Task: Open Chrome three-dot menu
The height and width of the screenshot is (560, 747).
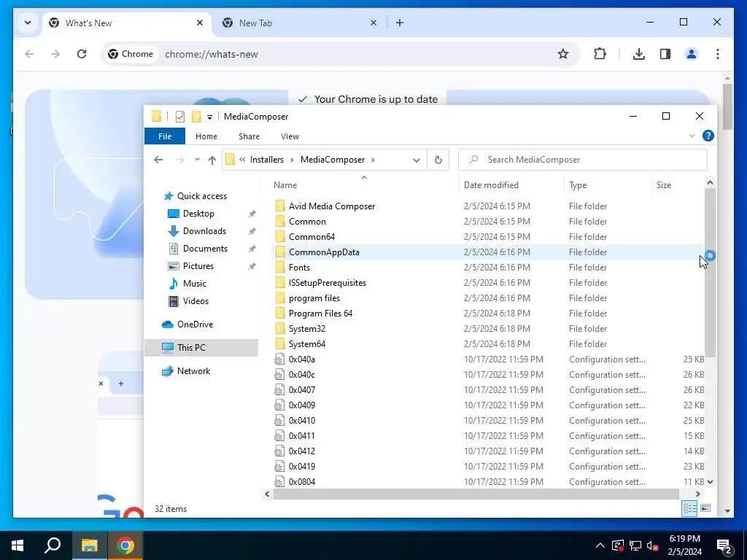Action: point(718,54)
